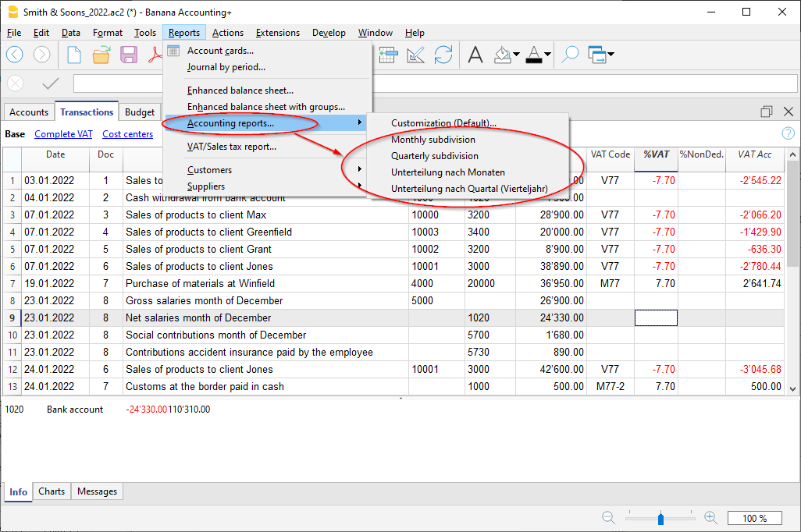
Task: Click the zoom percentage 100 % field
Action: pyautogui.click(x=754, y=518)
